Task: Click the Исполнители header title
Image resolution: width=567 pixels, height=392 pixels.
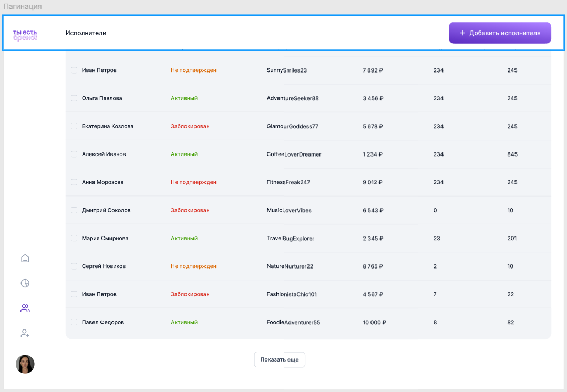Action: coord(86,33)
